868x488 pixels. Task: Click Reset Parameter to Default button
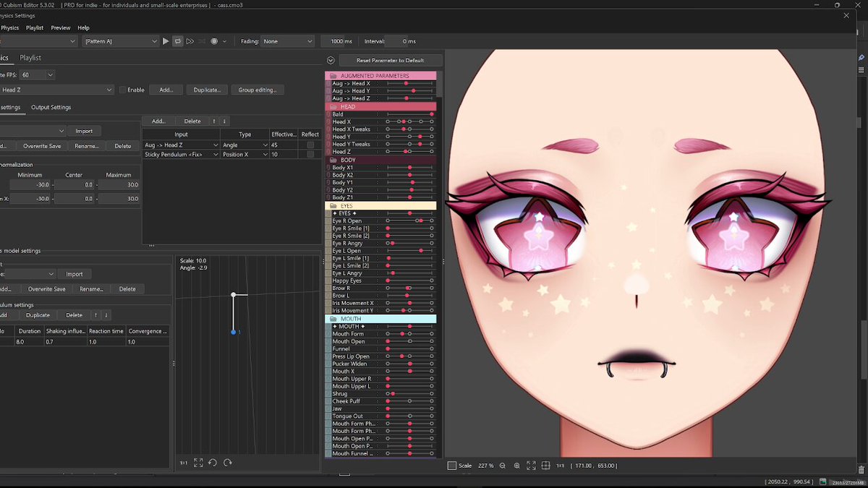pos(391,61)
